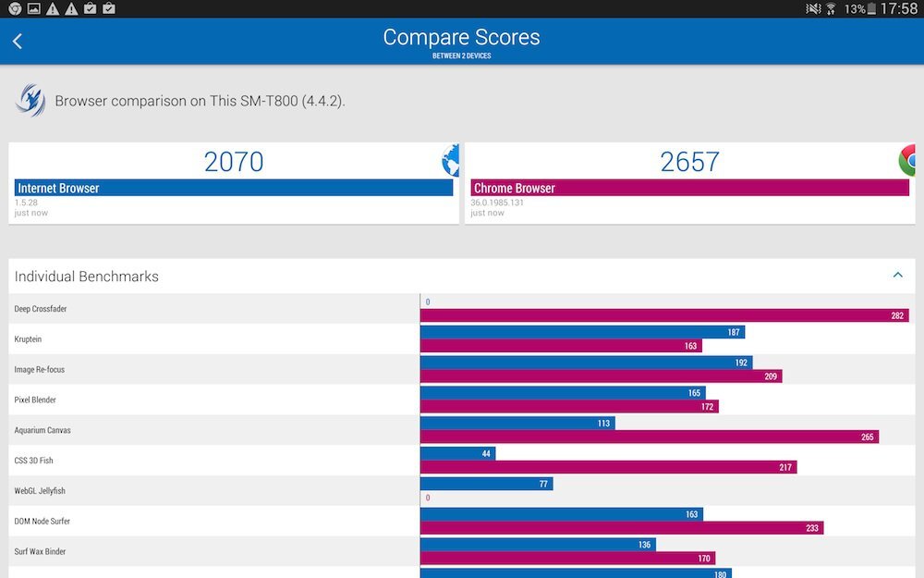
Task: Tap the CSS 3D Fish magenta bar showing 217
Action: [608, 468]
